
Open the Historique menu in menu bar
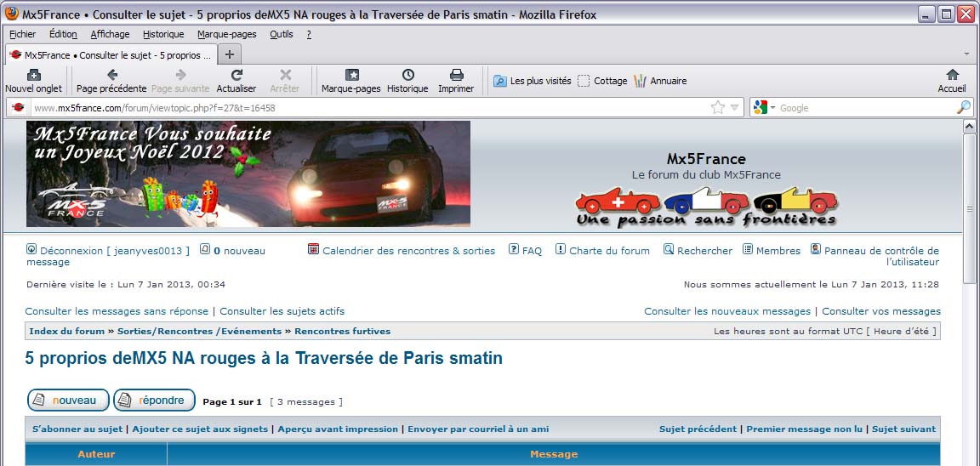163,34
